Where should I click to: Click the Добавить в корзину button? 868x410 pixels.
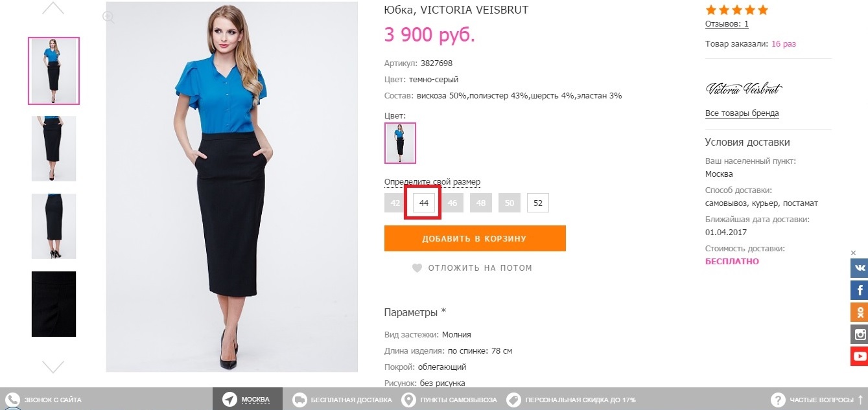point(475,238)
